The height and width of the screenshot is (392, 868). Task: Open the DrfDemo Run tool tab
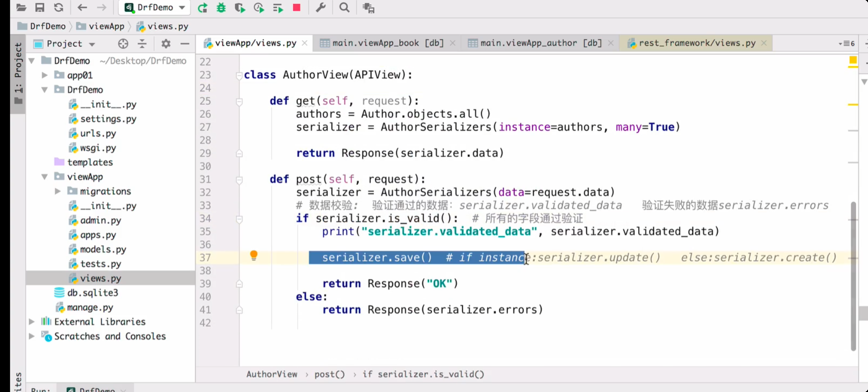(x=96, y=389)
